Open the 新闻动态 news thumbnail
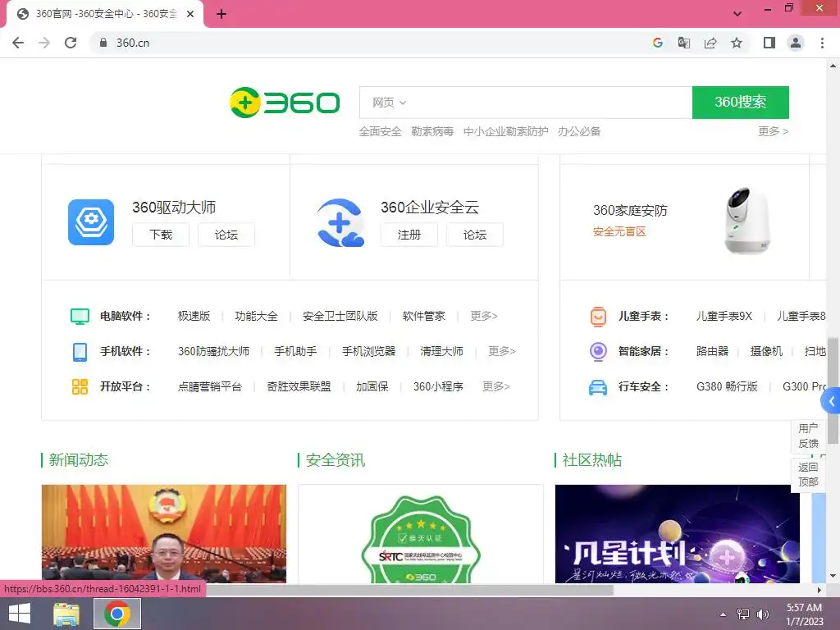This screenshot has height=630, width=840. pyautogui.click(x=164, y=533)
